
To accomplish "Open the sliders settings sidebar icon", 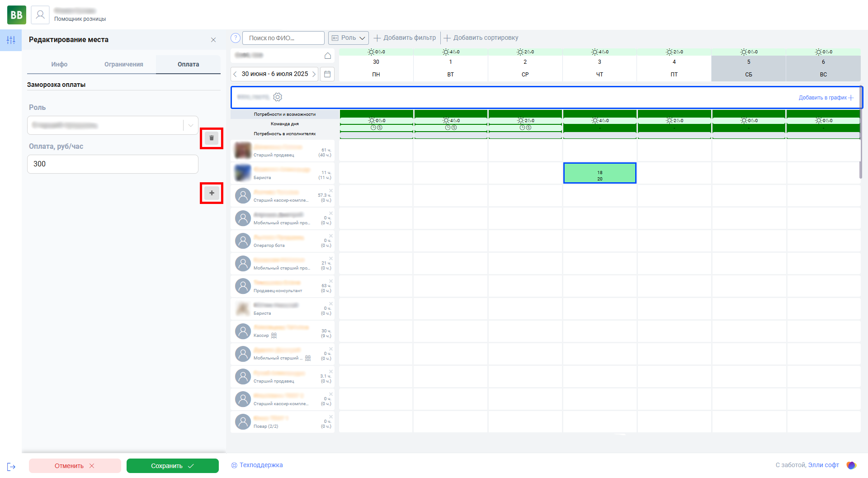I will [11, 40].
